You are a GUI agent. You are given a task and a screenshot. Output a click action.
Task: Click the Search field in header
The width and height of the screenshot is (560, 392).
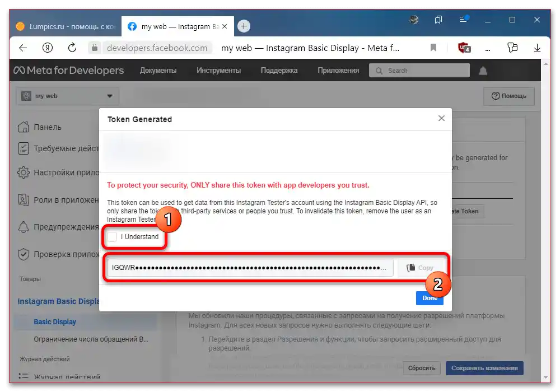[419, 71]
